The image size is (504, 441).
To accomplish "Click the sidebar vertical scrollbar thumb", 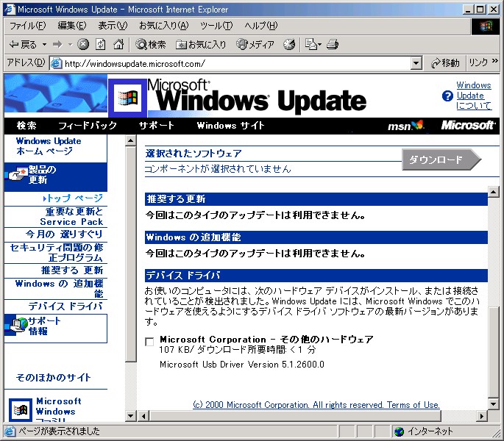I will (130, 254).
